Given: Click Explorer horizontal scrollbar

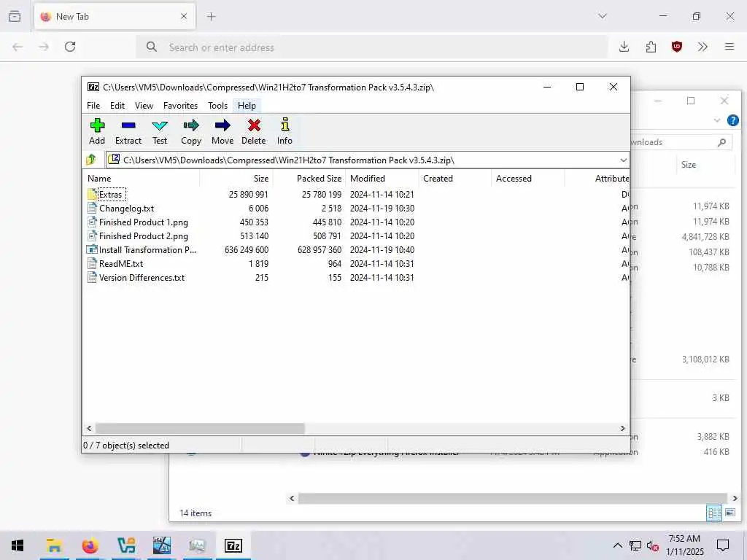Looking at the screenshot, I should tap(512, 498).
